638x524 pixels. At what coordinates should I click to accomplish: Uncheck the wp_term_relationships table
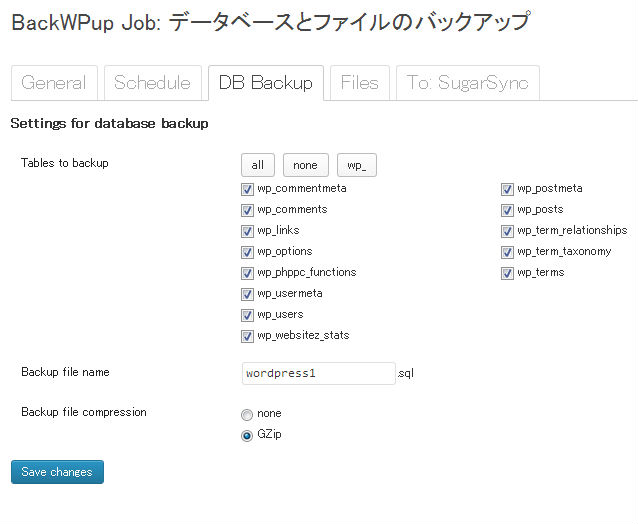pos(507,231)
